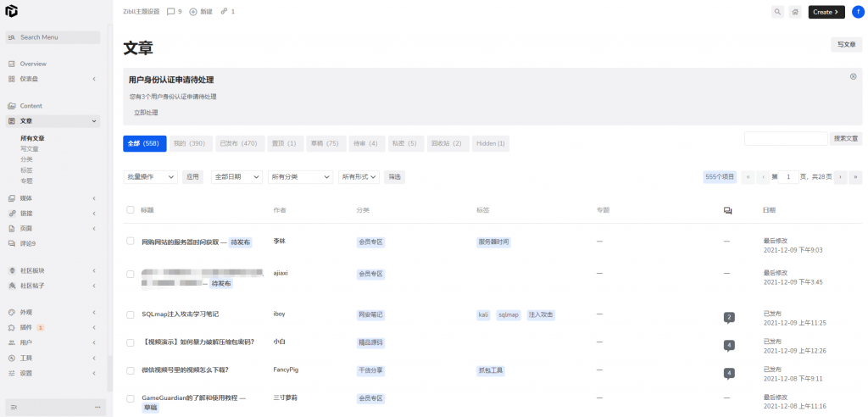Expand the 仪表盘 chevron
Image resolution: width=868 pixels, height=417 pixels.
pyautogui.click(x=94, y=79)
